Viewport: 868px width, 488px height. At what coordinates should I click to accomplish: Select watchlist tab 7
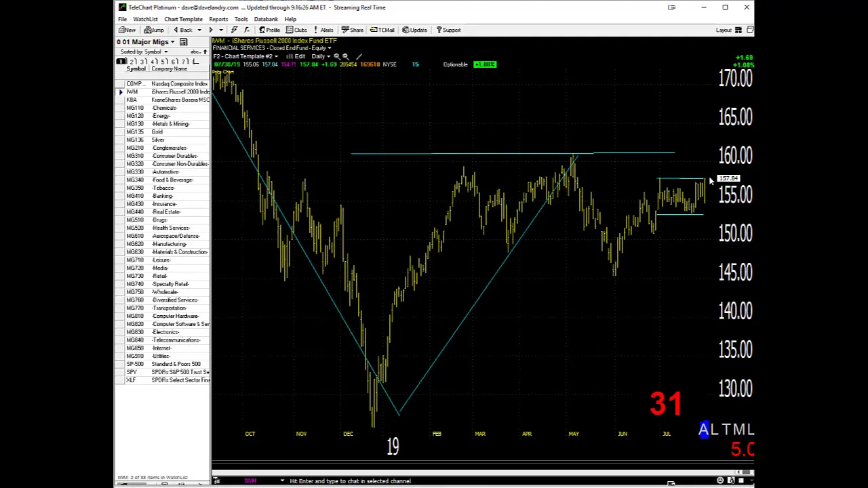coord(185,62)
